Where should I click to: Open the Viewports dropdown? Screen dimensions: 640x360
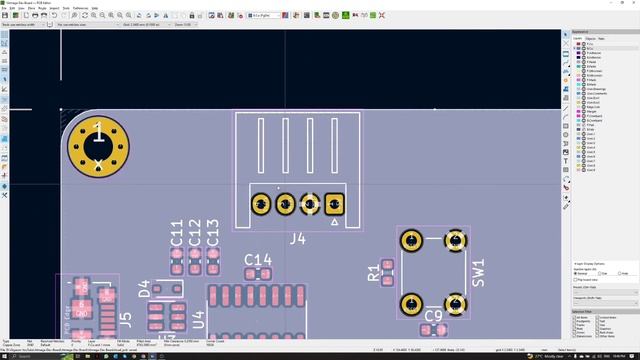pos(605,303)
